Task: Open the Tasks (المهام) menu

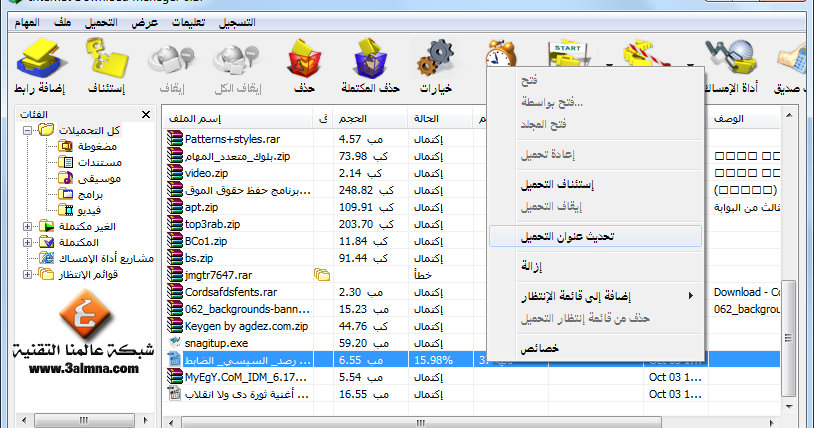Action: [27, 23]
